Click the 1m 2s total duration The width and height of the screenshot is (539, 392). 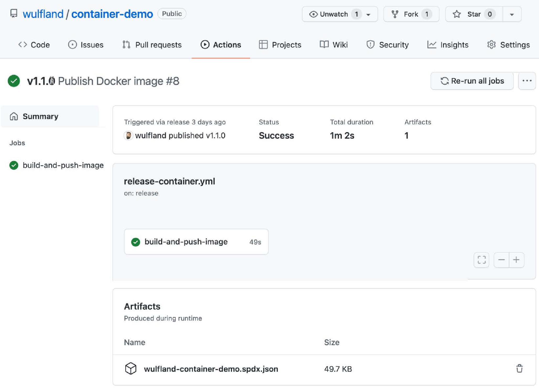pos(342,135)
